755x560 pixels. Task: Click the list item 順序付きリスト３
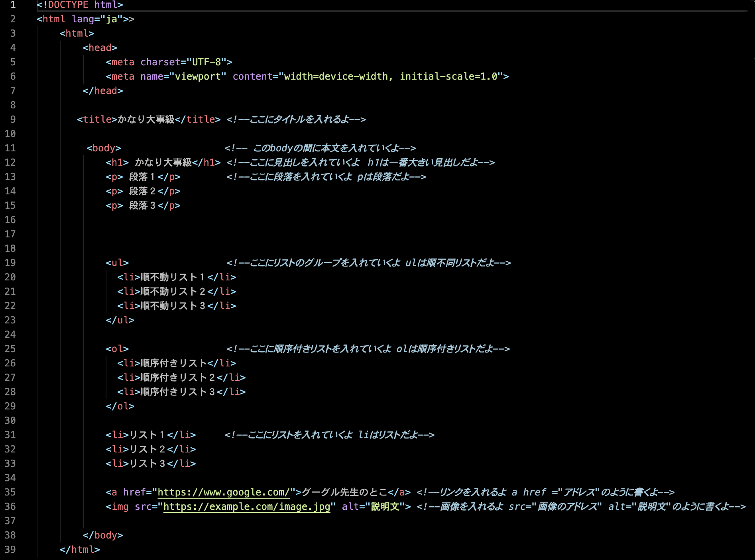point(177,392)
